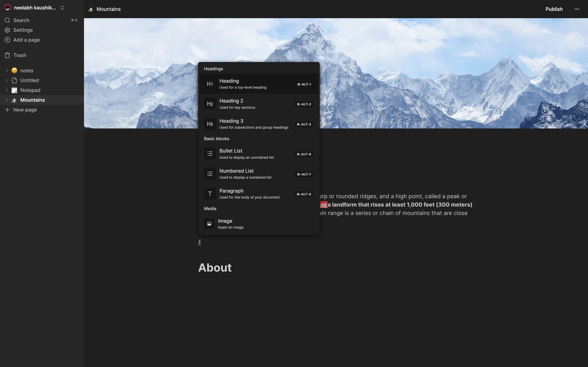Click the H1 Heading block icon

coord(210,84)
